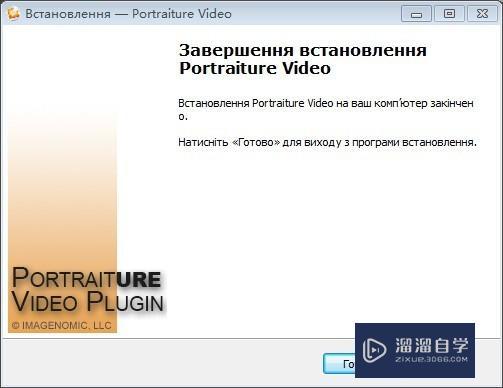Screen dimensions: 503x388
Task: Click the Portraiture Video Plugin logo image
Action: 88,289
